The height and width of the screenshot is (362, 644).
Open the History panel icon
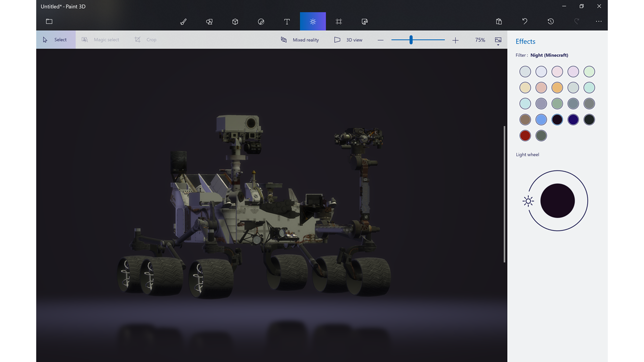pos(551,22)
